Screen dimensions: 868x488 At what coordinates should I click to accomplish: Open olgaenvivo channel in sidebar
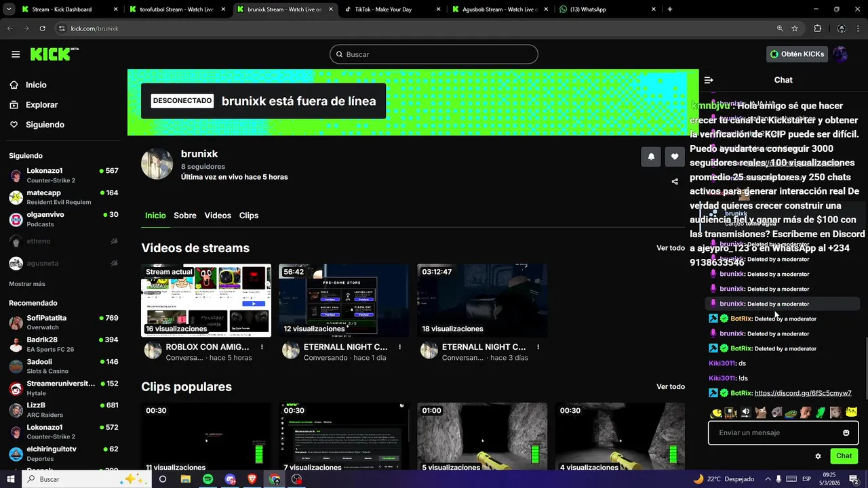[64, 219]
